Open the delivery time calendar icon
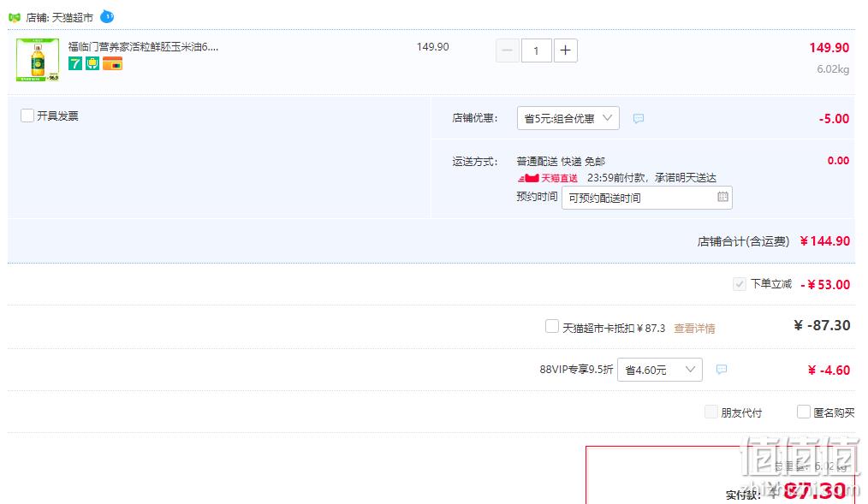This screenshot has width=868, height=504. click(x=722, y=197)
